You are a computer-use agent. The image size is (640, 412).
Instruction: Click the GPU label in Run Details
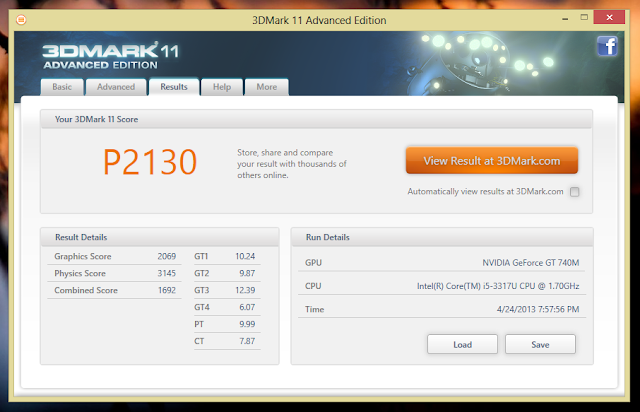(313, 263)
